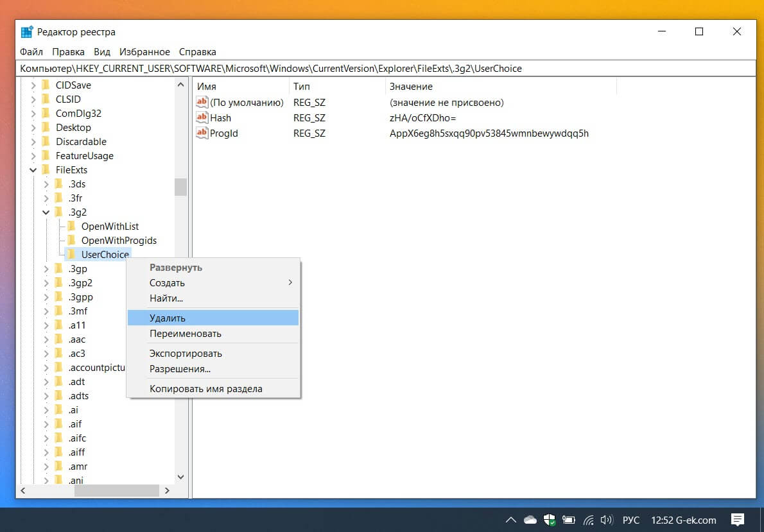Click the battery tray icon

[x=569, y=520]
